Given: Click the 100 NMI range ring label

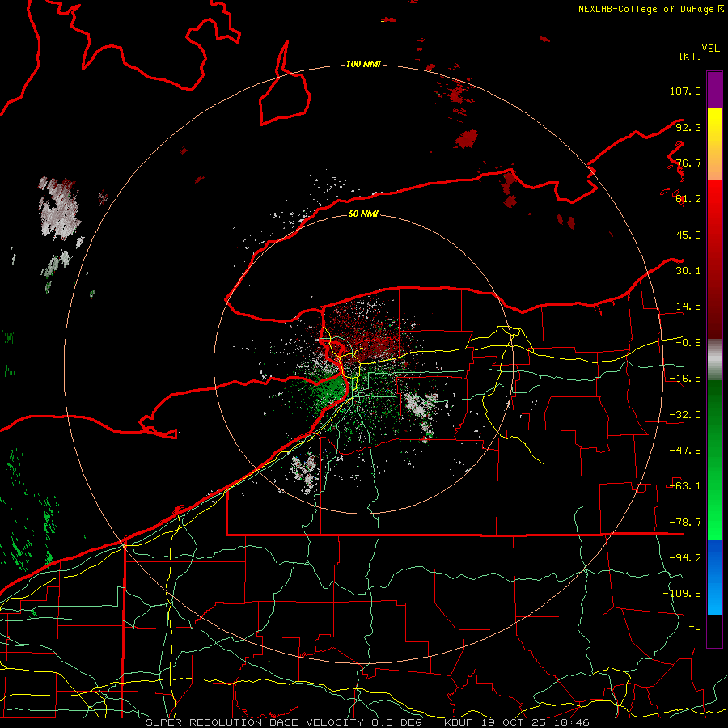Looking at the screenshot, I should point(363,64).
